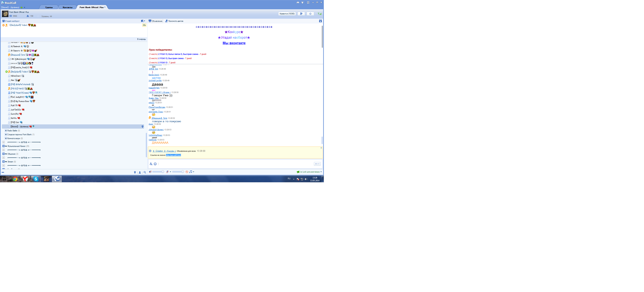Open the Мы вконтакте link

click(234, 43)
